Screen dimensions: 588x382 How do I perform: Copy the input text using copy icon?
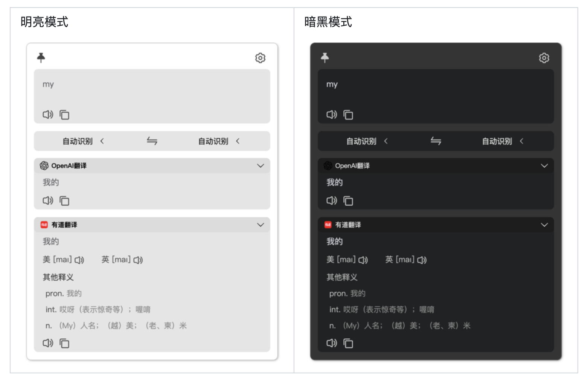pyautogui.click(x=64, y=115)
